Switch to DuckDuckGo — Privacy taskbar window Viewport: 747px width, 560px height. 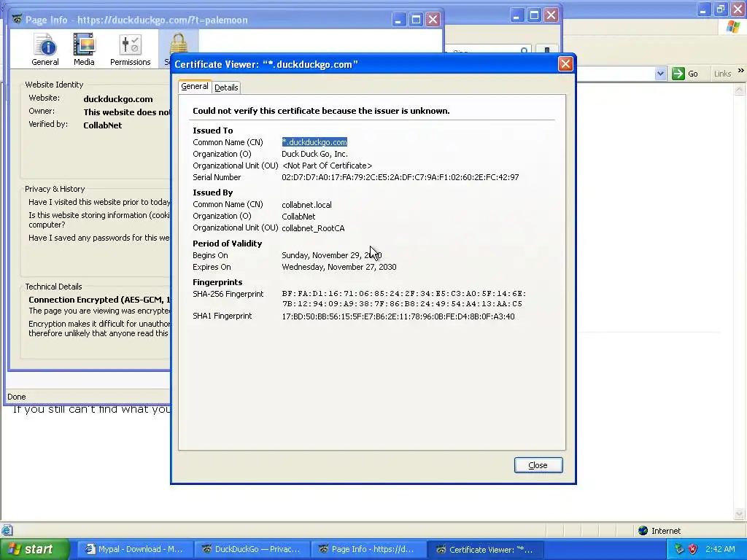pyautogui.click(x=252, y=549)
